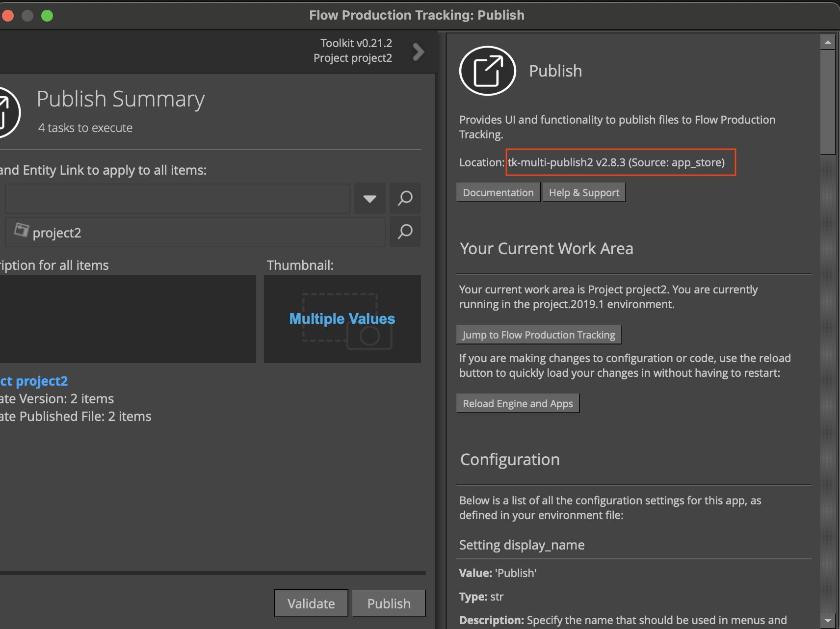This screenshot has height=629, width=840.
Task: Click the task search magnifier icon
Action: (x=405, y=198)
